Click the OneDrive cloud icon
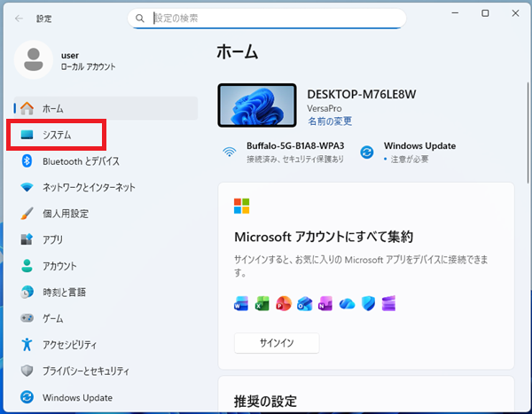This screenshot has width=532, height=414. click(347, 304)
